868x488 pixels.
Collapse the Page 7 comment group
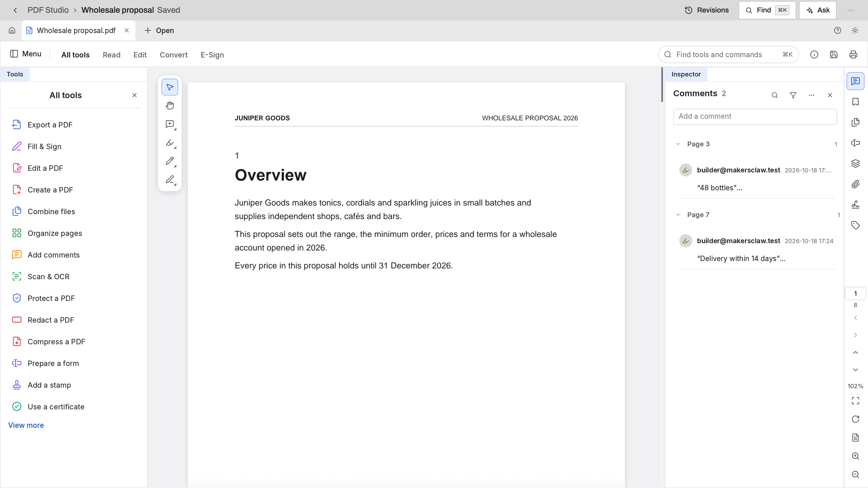pos(678,215)
